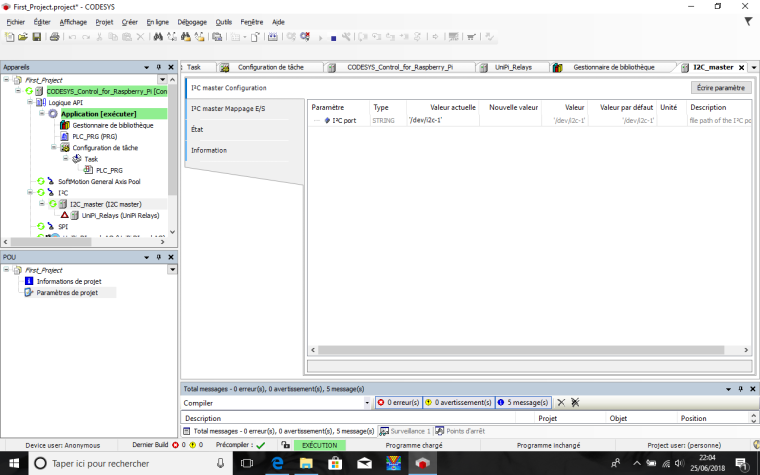Open the Surveillance 1 bottom tab
The width and height of the screenshot is (760, 475).
(x=405, y=431)
